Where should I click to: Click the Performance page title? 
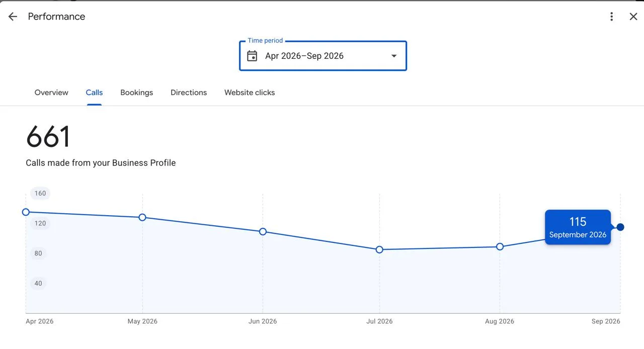[56, 17]
